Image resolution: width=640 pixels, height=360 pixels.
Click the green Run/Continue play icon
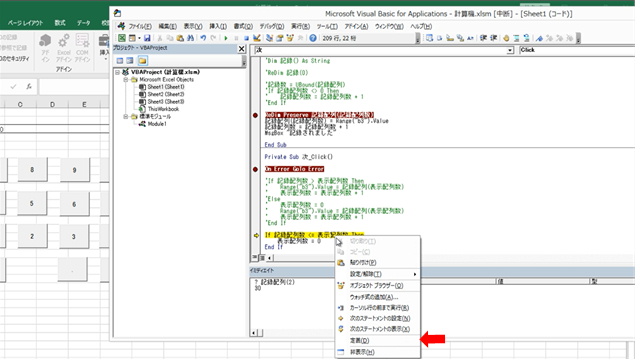[x=225, y=38]
